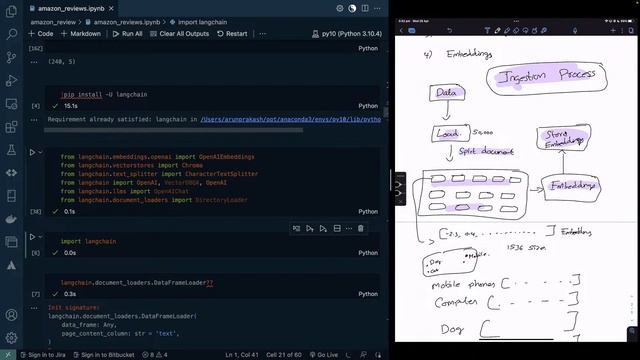The width and height of the screenshot is (640, 360).
Task: Run the import langchain cell
Action: [32, 237]
